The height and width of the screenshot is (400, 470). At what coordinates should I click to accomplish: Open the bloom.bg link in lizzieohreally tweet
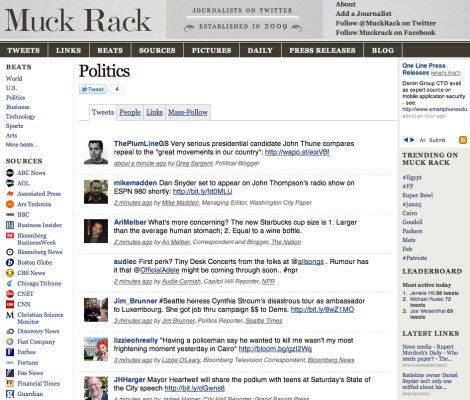[x=275, y=349]
